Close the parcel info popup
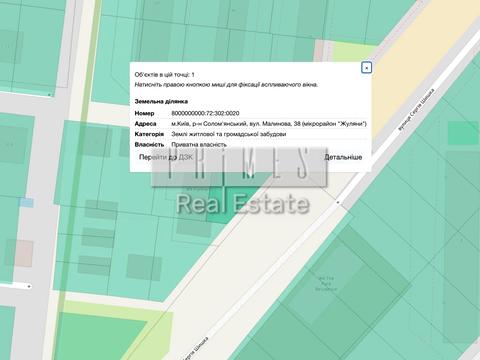 coord(366,68)
